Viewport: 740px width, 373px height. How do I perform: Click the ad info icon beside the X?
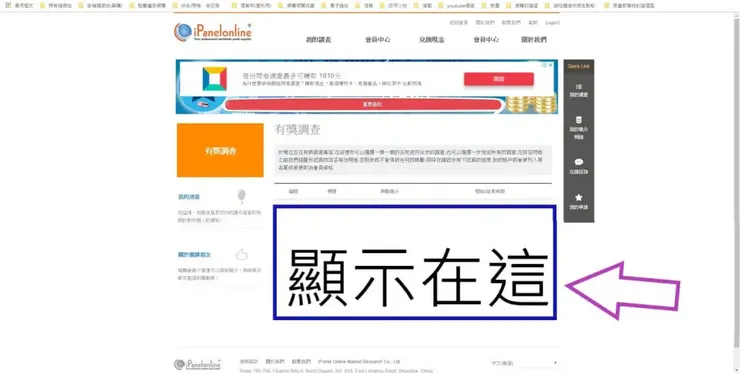(x=545, y=65)
